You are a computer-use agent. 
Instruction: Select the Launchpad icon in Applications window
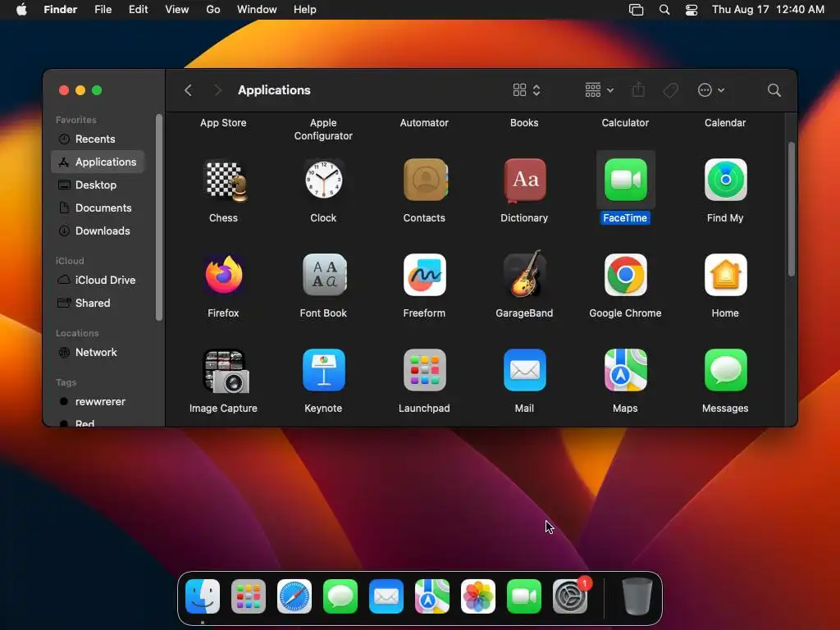pos(425,370)
